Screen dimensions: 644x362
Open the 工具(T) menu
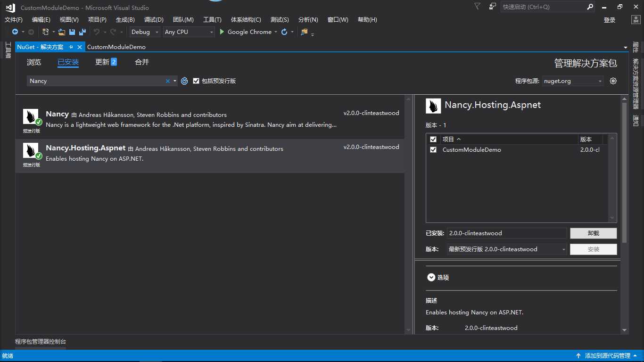212,20
